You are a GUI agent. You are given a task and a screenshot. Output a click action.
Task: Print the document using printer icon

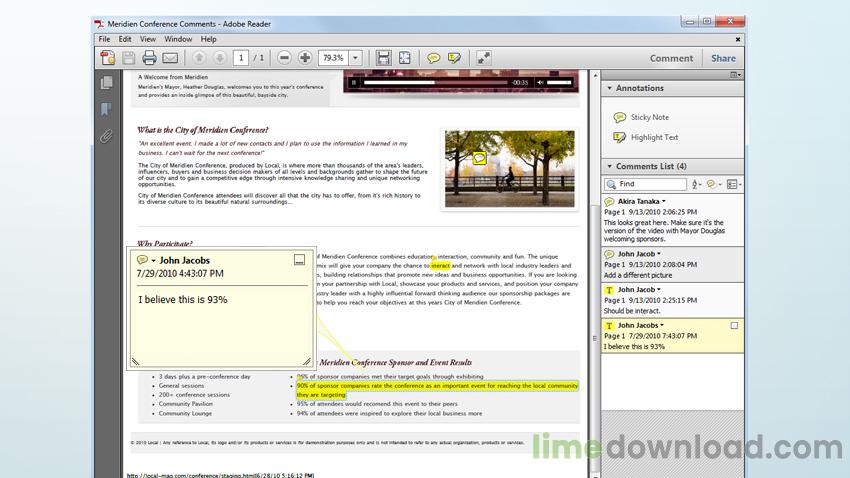[149, 58]
